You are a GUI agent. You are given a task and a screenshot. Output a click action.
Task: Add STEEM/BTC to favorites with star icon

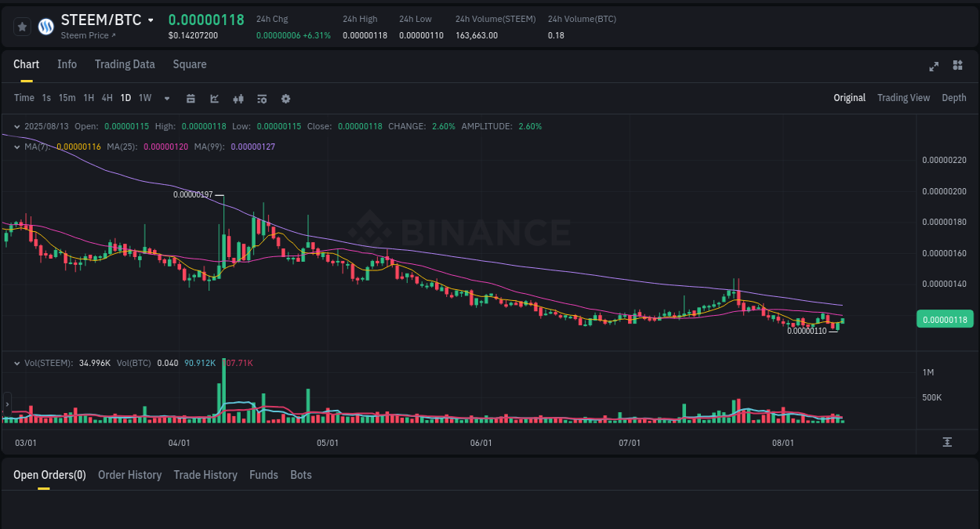(x=23, y=27)
